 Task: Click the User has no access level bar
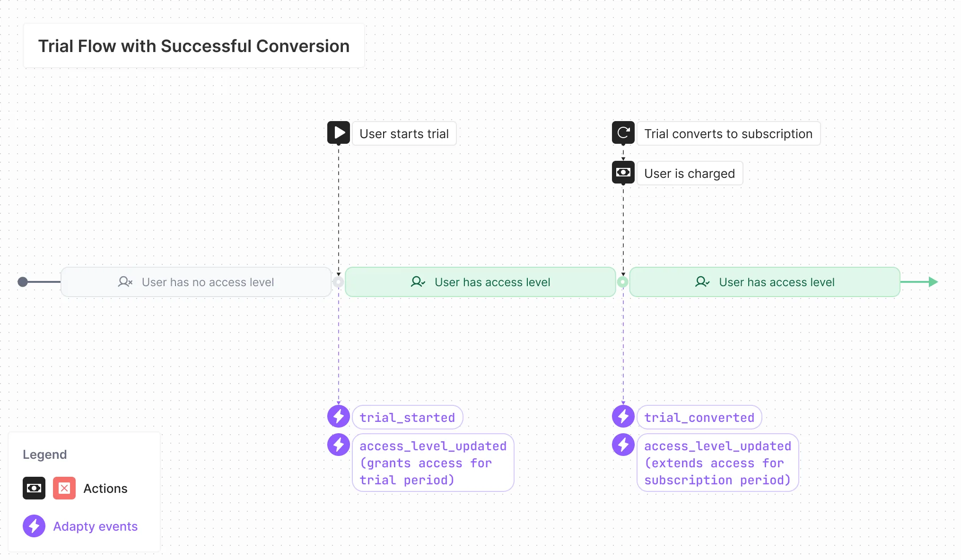coord(196,282)
